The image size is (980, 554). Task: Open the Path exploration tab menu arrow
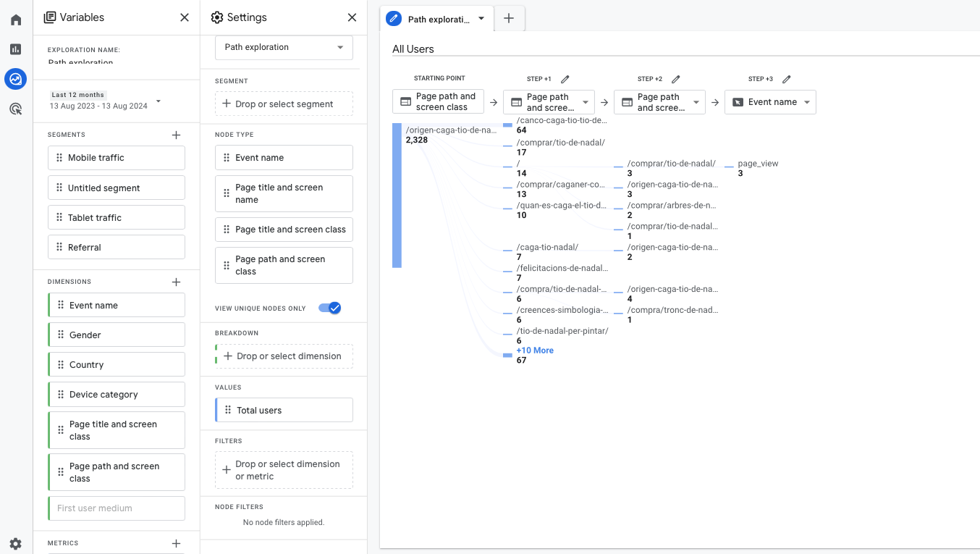481,19
